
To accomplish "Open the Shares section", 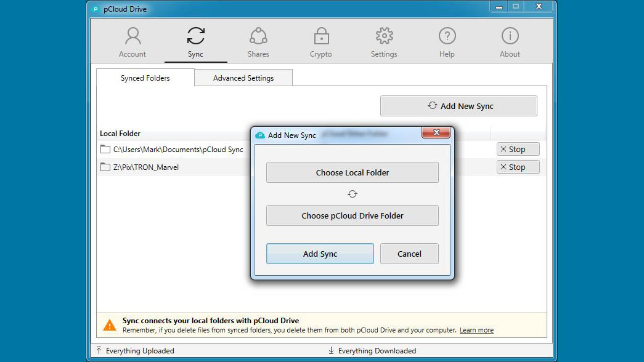I will pos(258,42).
